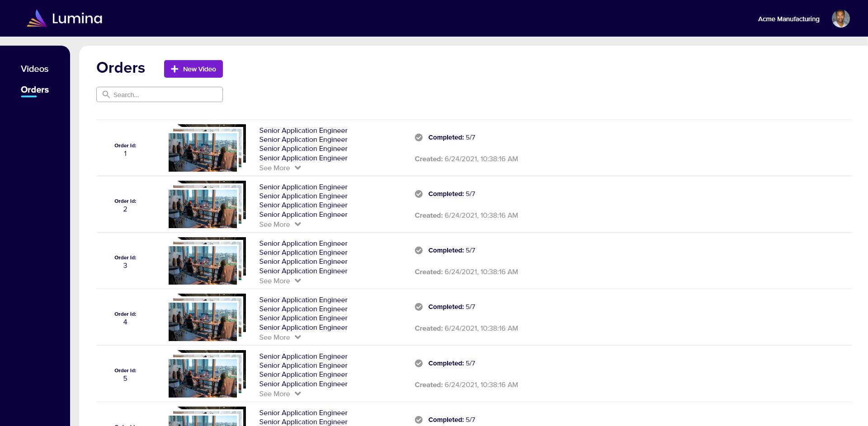The width and height of the screenshot is (868, 426).
Task: Expand See More for order 4
Action: 280,337
